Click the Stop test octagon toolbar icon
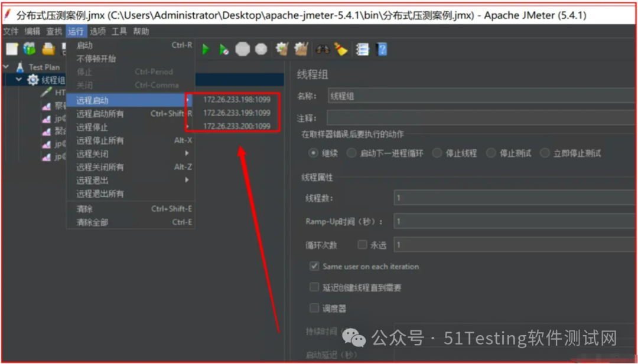This screenshot has width=638, height=364. [242, 49]
